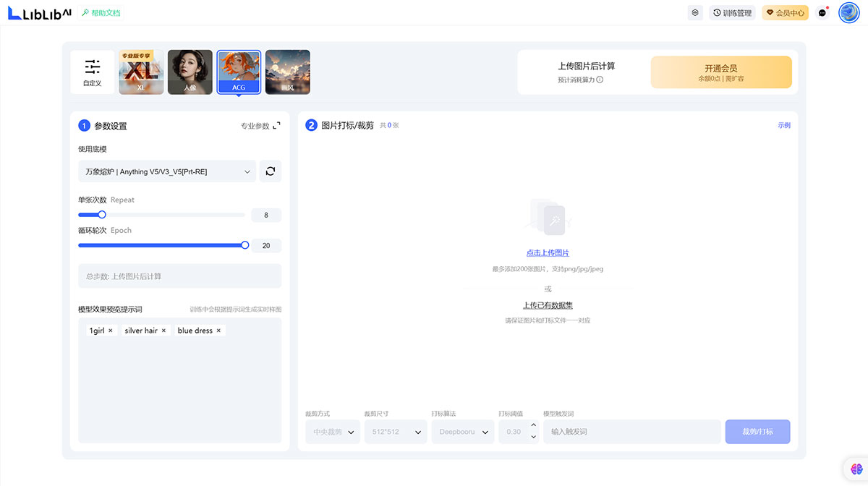Focus the 输入触发词 trigger word field

pos(631,432)
